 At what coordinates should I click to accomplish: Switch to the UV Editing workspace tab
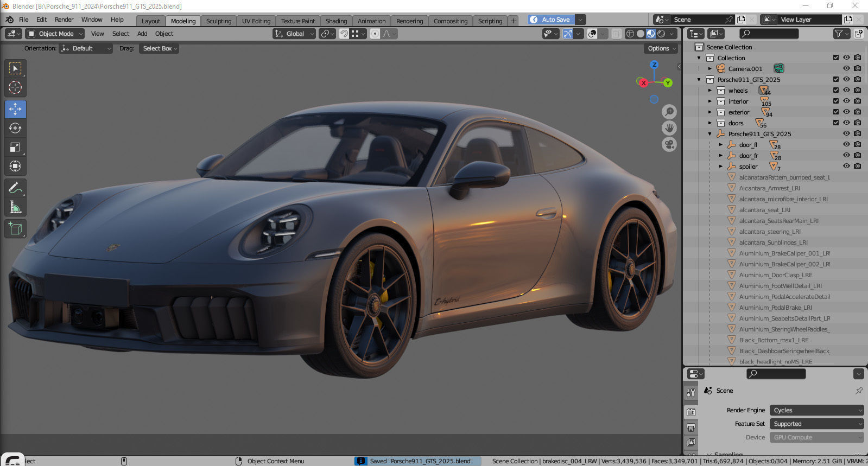pos(256,21)
